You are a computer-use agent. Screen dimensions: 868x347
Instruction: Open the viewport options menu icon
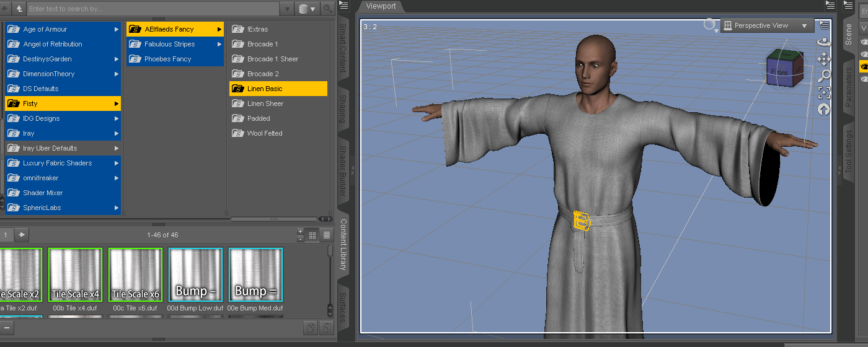[x=824, y=25]
